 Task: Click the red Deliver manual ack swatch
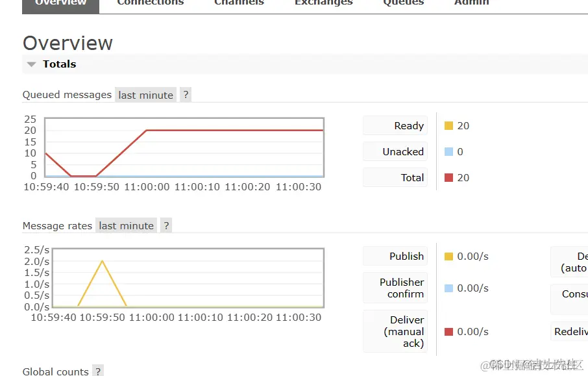click(x=448, y=332)
